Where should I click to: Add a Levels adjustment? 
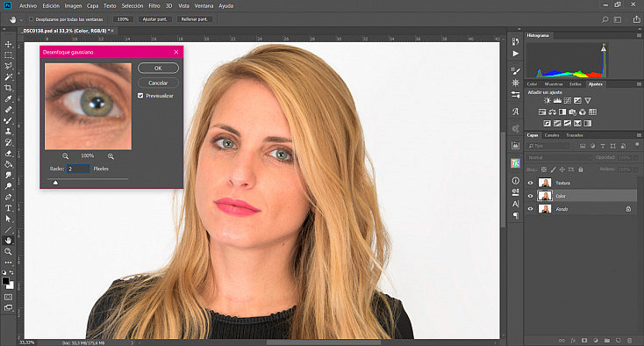[557, 100]
